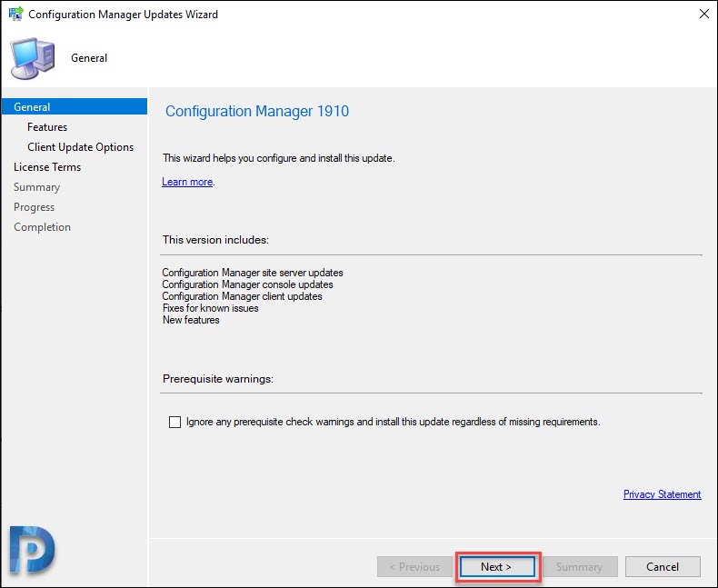Click the Configuration Manager 1910 heading
This screenshot has height=588, width=718.
(x=257, y=111)
